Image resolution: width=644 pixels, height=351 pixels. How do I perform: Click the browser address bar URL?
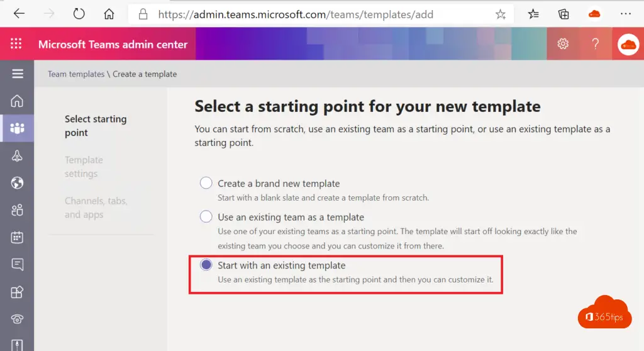coord(296,14)
